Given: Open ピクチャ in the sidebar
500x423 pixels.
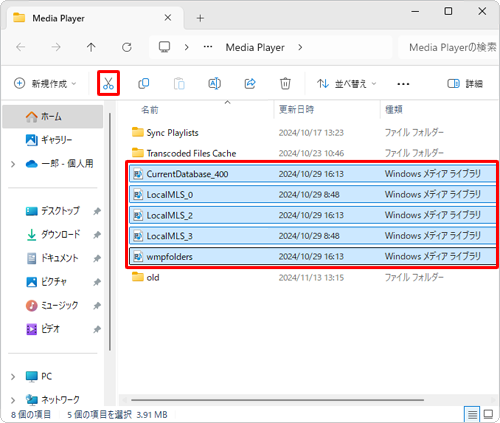Looking at the screenshot, I should click(x=47, y=282).
